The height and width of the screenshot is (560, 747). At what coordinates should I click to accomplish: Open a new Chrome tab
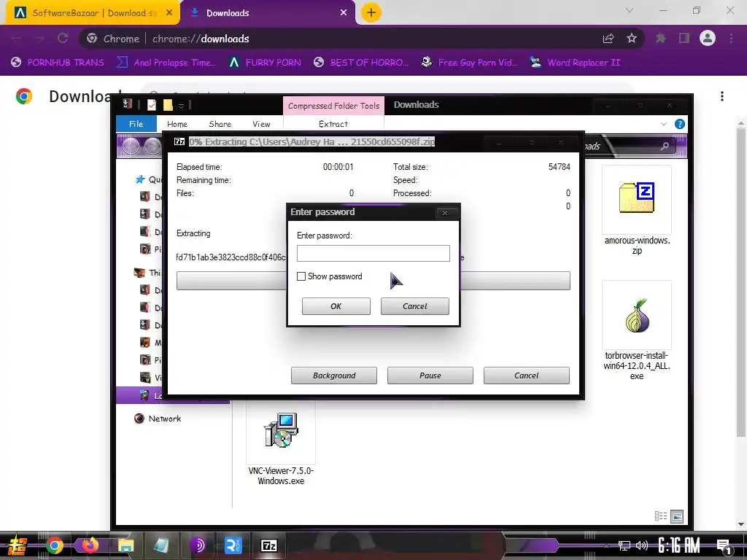(x=371, y=12)
